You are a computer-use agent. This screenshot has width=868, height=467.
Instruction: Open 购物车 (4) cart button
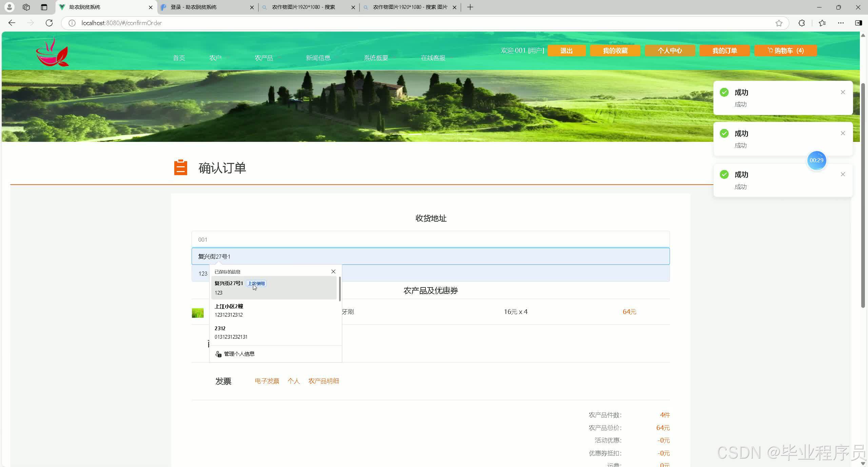point(786,51)
